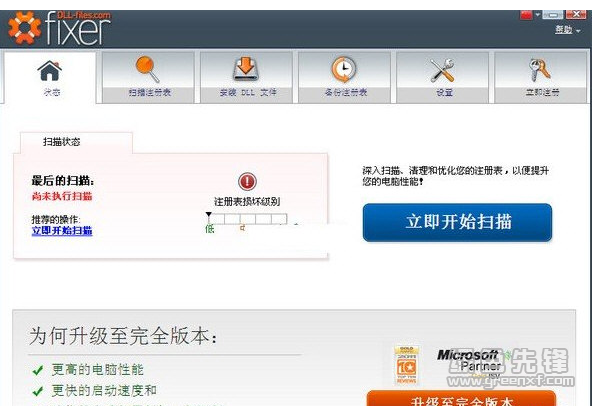Image resolution: width=596 pixels, height=406 pixels.
Task: Open the 状态 home tab
Action: 49,77
